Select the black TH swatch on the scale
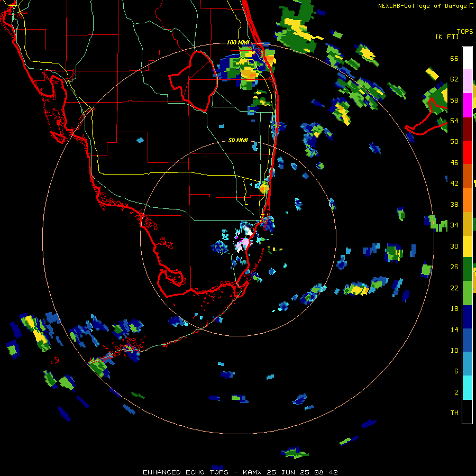 (x=467, y=411)
